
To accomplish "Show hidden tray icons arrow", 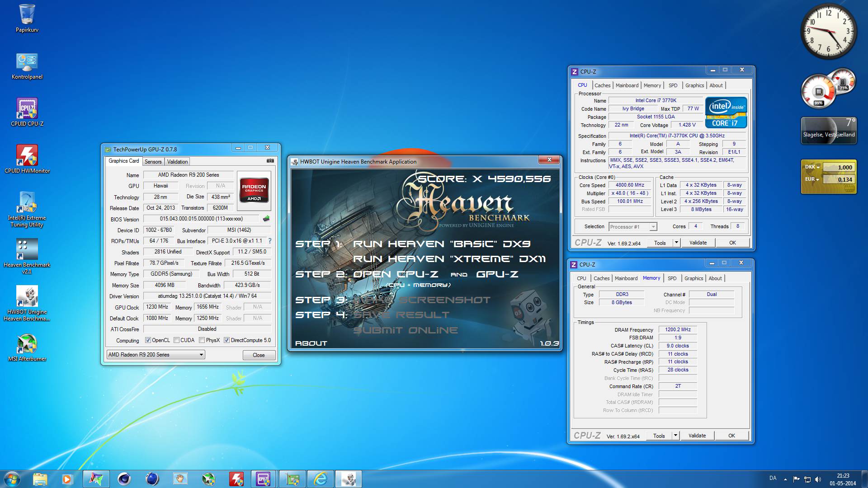I will 785,479.
